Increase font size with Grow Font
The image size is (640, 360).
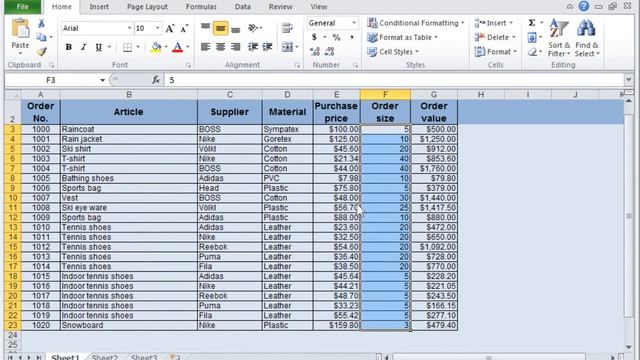pos(170,28)
